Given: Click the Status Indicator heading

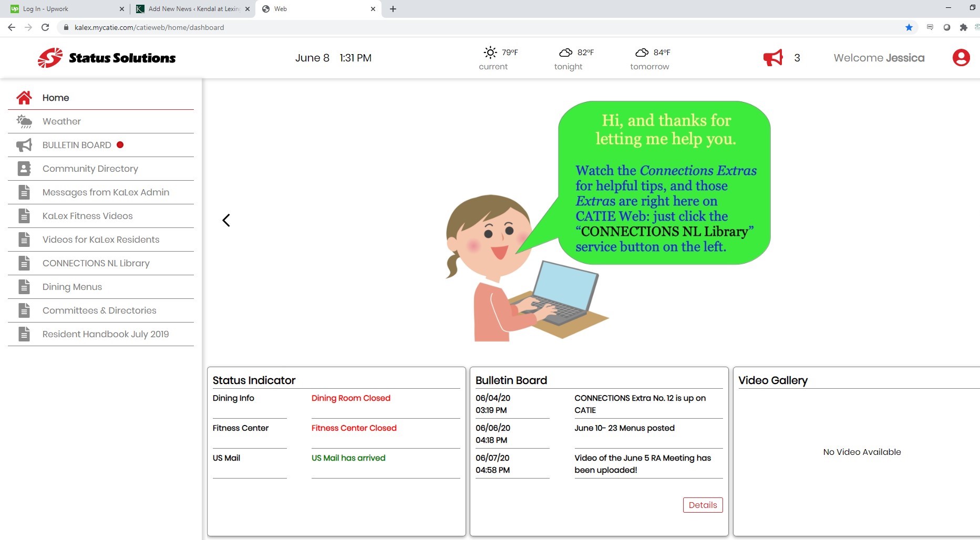Looking at the screenshot, I should pos(254,380).
